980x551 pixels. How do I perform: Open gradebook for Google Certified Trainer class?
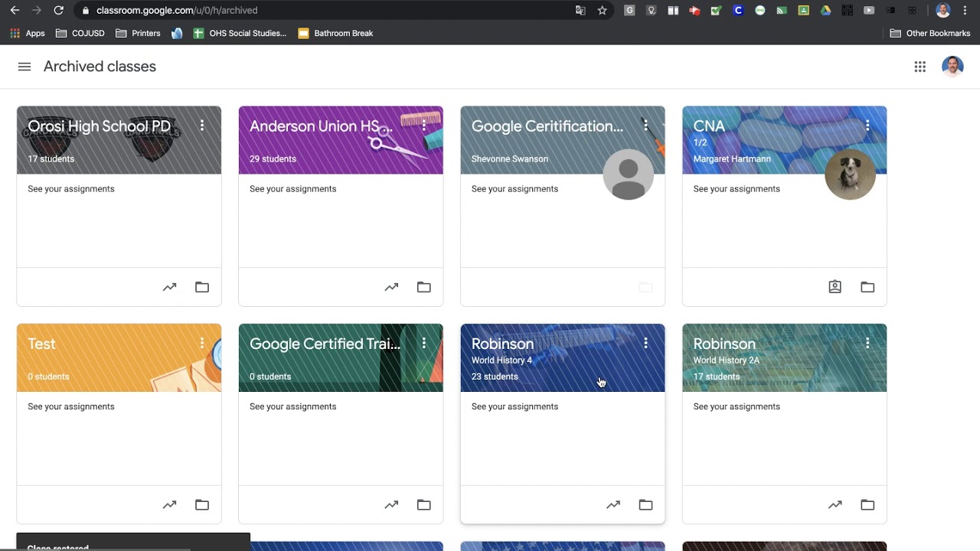click(391, 504)
